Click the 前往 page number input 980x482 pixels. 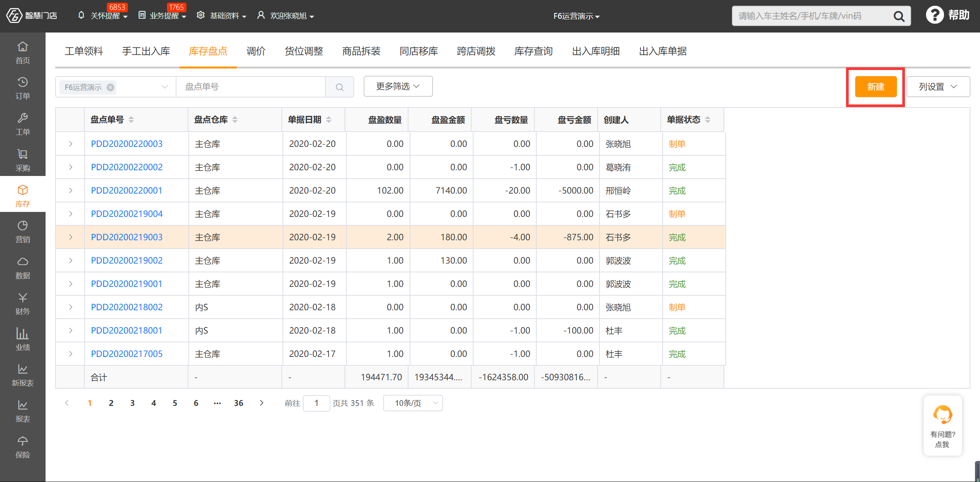point(316,403)
